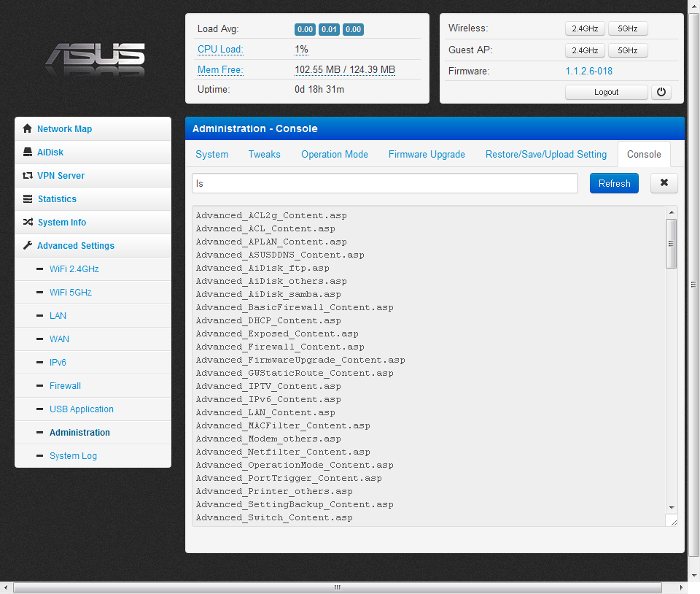The image size is (700, 594).
Task: Click the X clear button beside Refresh
Action: (664, 183)
